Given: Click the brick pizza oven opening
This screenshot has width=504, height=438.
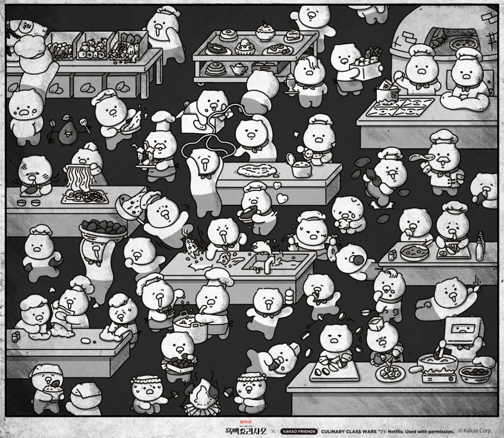Looking at the screenshot, I should pos(447,40).
